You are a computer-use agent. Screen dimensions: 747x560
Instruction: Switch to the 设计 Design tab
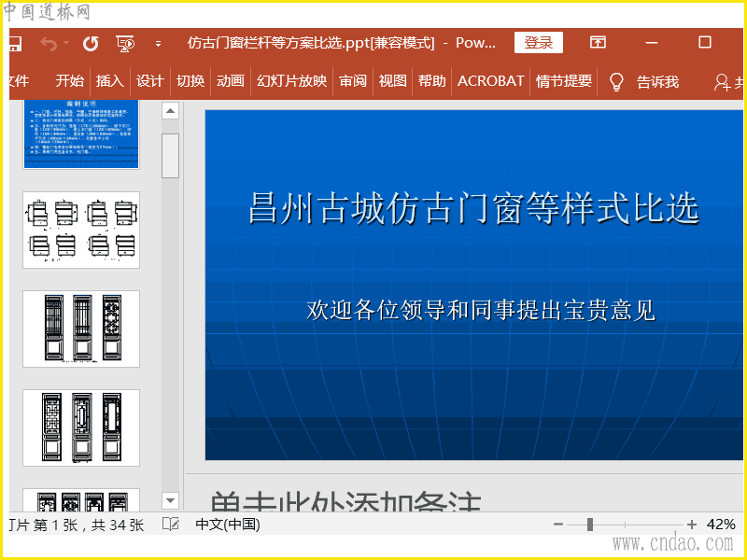(x=150, y=81)
